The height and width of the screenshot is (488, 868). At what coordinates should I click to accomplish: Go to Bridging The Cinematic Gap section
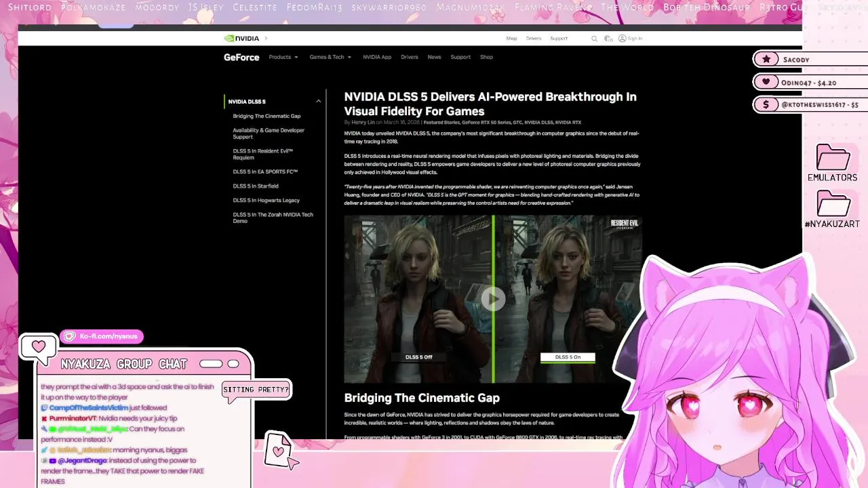267,116
